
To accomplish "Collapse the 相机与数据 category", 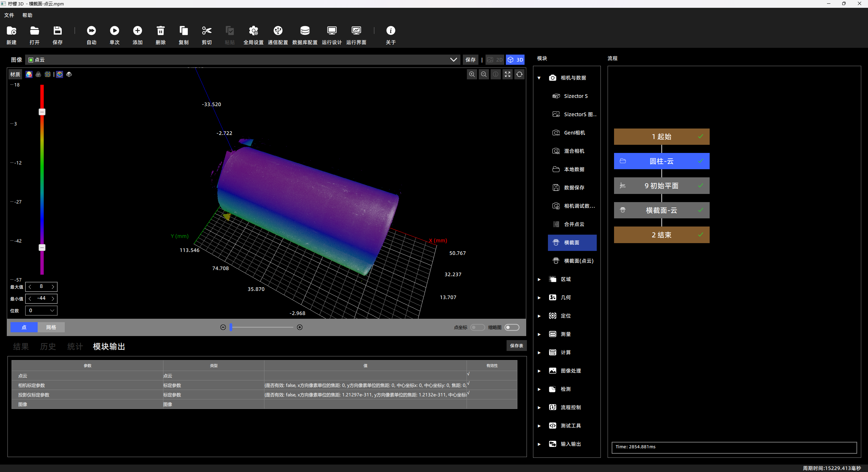I will tap(539, 78).
